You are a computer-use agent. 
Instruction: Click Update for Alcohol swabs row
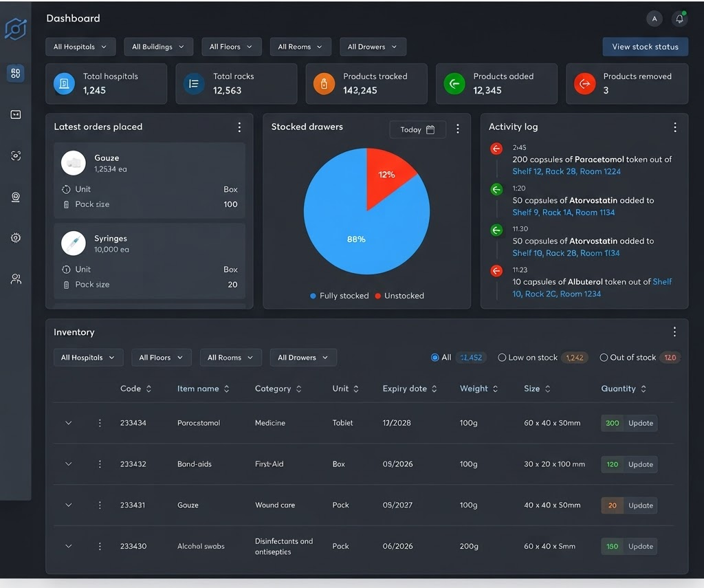641,546
